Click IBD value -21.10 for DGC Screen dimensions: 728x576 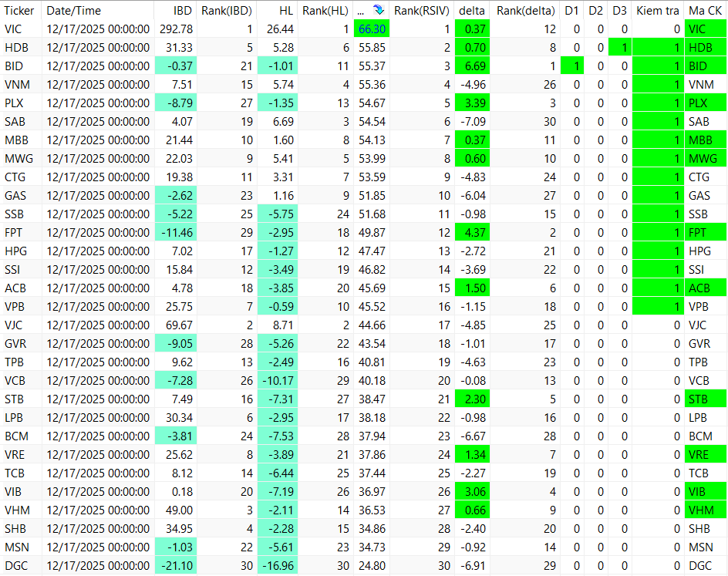pos(176,566)
